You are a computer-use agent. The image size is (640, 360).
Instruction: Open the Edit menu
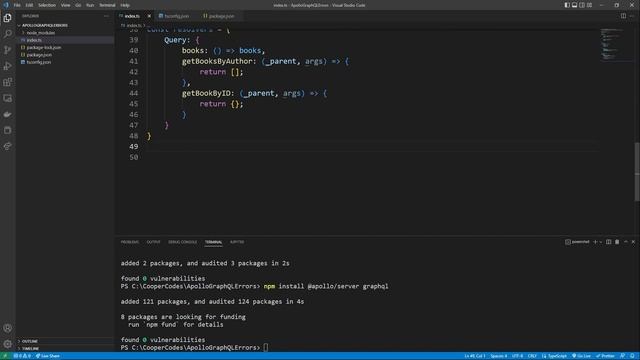29,5
